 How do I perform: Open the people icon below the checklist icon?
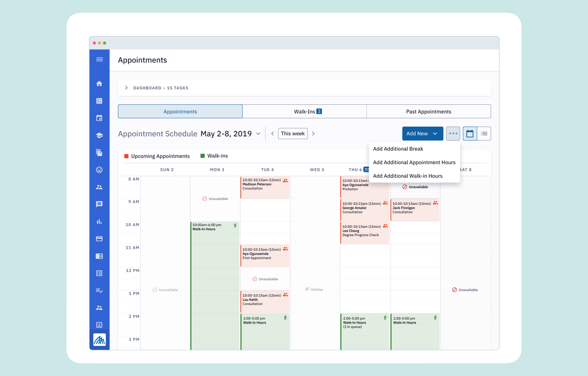[99, 308]
